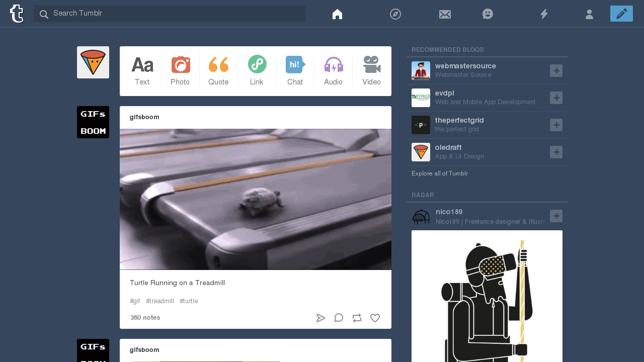Open evdpl blog name
This screenshot has height=362, width=644.
[444, 93]
